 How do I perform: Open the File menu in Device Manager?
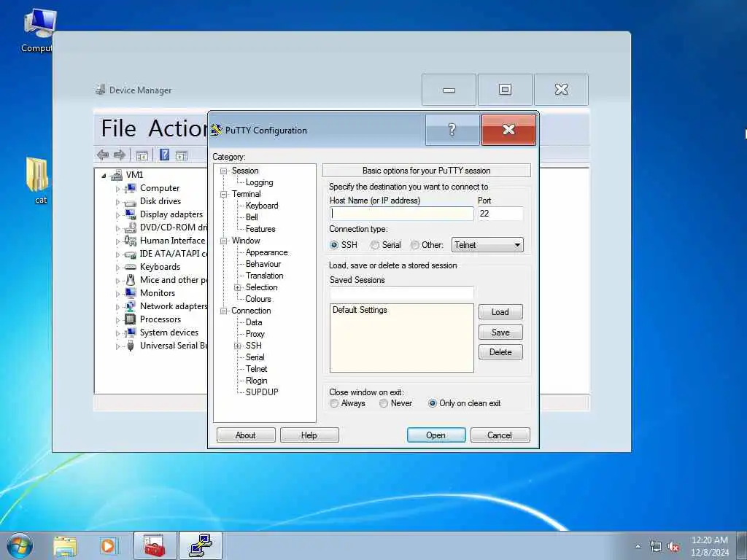click(x=119, y=128)
